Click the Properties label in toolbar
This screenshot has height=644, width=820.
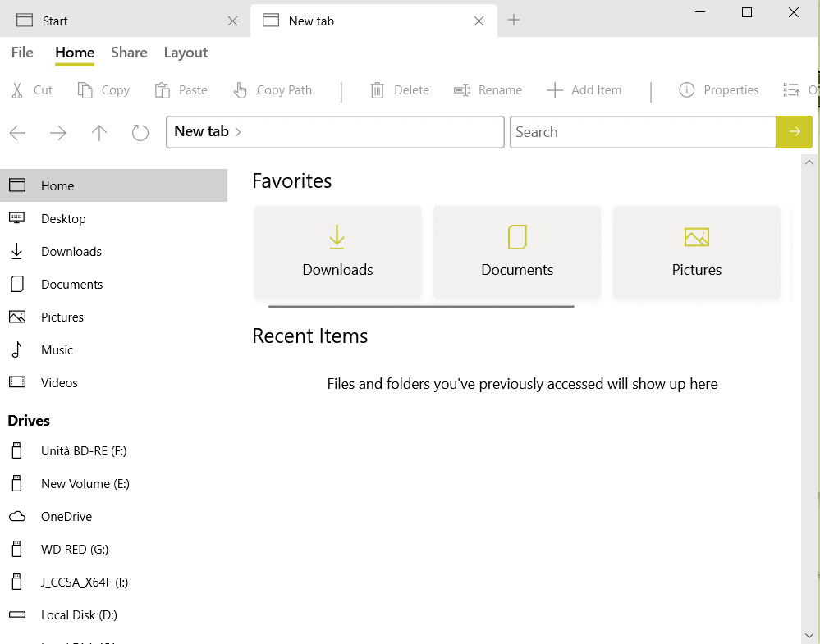(731, 90)
